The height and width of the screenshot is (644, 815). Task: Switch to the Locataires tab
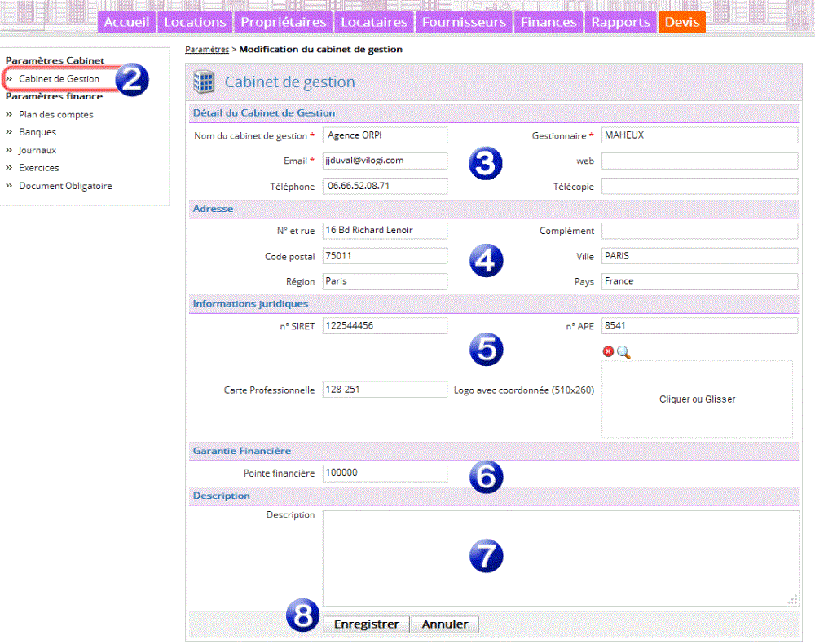coord(374,22)
